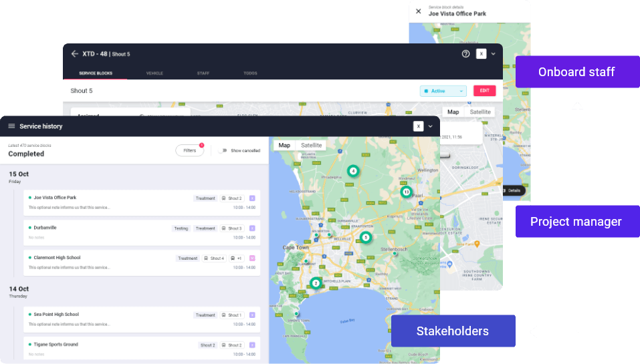
Task: Toggle the Show cancelled switch
Action: point(223,150)
